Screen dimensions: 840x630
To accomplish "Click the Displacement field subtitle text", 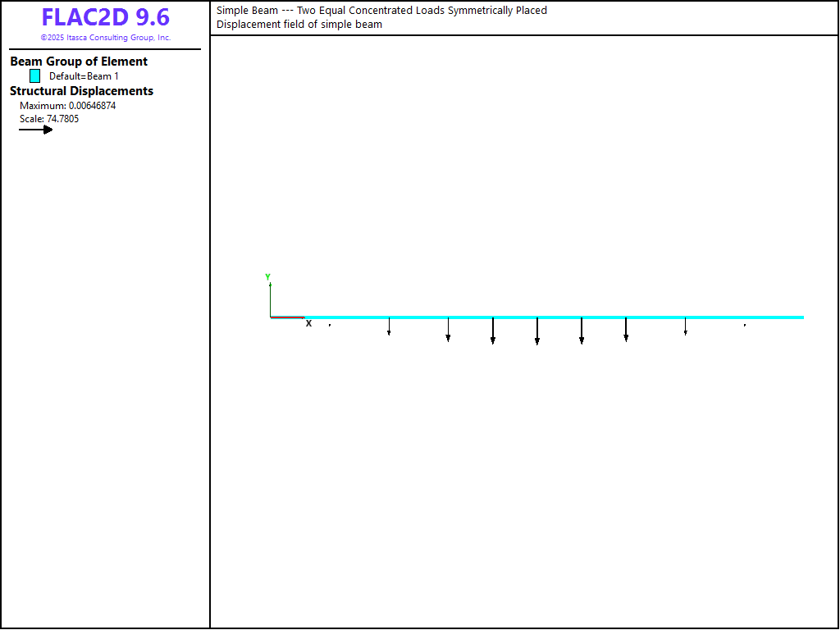I will [299, 25].
